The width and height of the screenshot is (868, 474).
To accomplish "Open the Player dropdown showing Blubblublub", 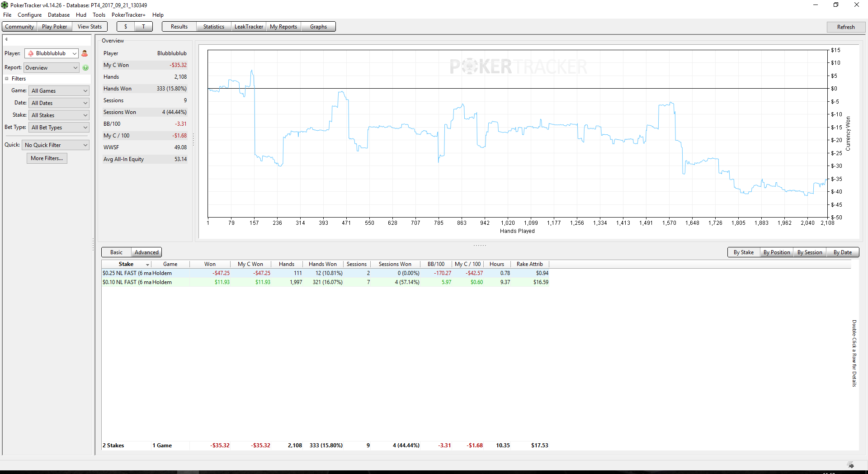I will tap(52, 53).
